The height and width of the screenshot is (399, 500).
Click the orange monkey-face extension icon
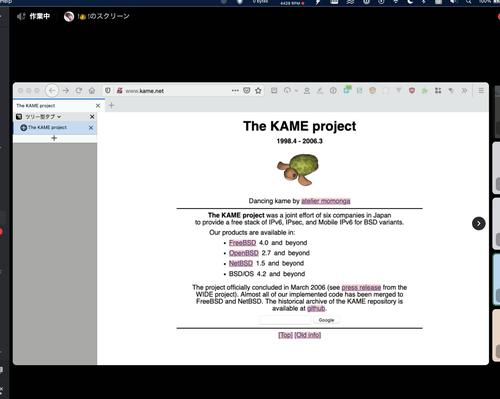pyautogui.click(x=372, y=90)
